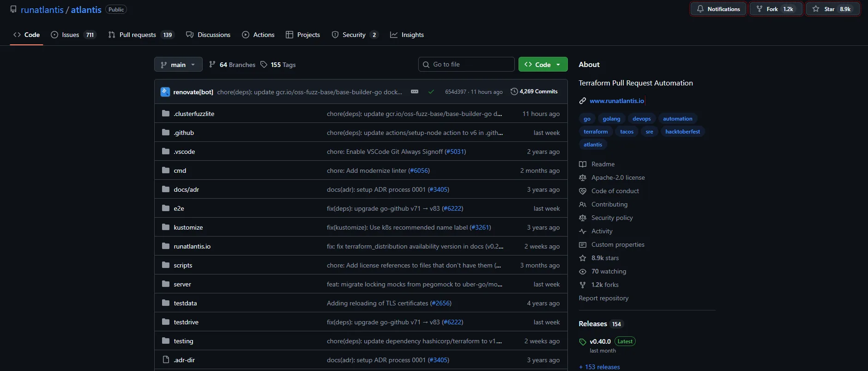
Task: Click the Go to file search field
Action: 466,64
